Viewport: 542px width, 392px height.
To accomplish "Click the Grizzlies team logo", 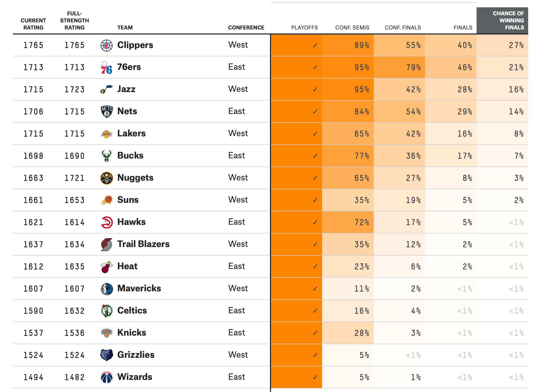I will click(106, 355).
